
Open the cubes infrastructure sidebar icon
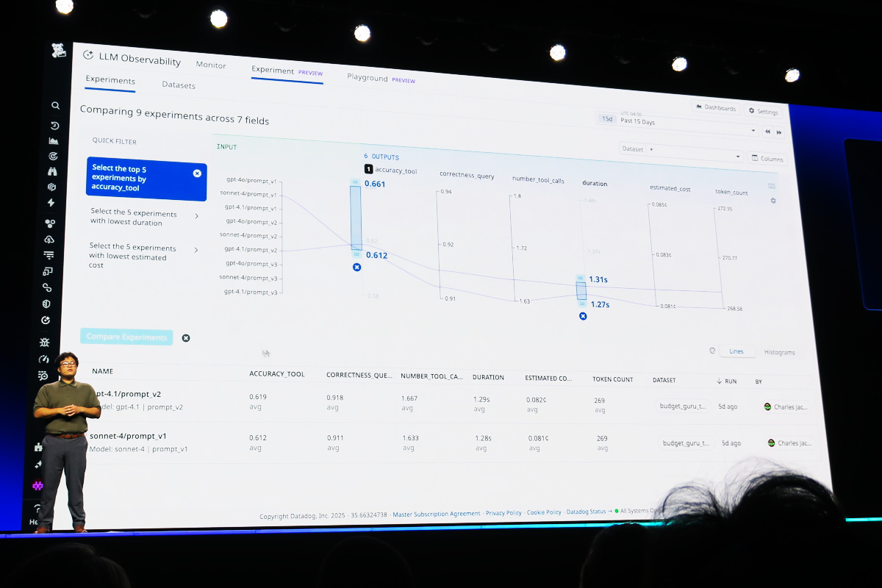[51, 187]
